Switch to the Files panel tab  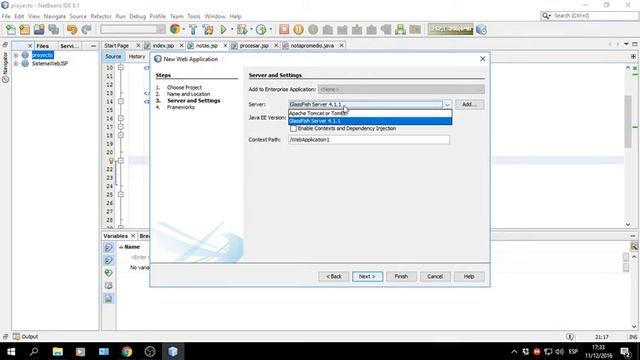42,46
